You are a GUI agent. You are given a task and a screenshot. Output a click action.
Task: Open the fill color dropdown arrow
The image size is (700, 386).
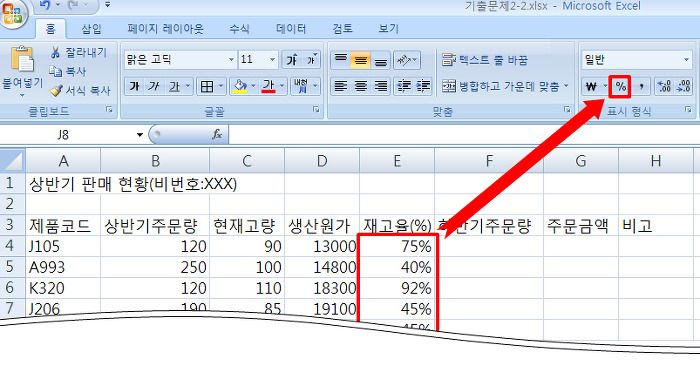point(254,86)
